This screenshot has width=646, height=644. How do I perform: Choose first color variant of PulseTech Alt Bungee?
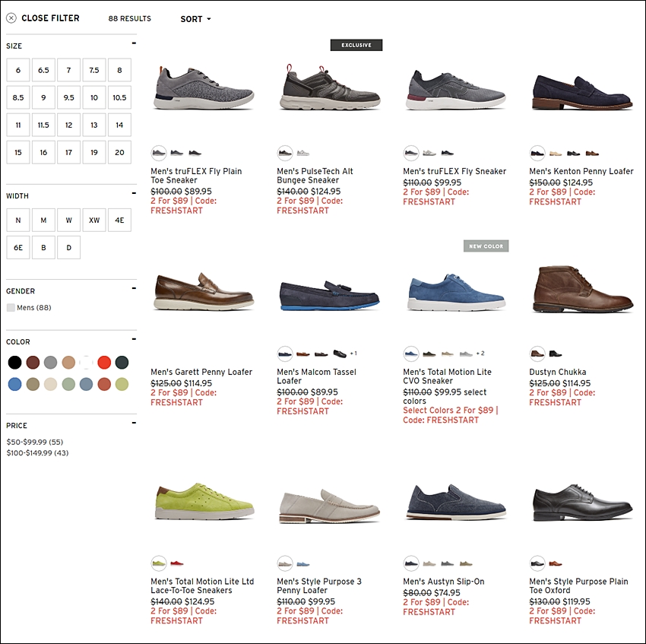coord(285,154)
